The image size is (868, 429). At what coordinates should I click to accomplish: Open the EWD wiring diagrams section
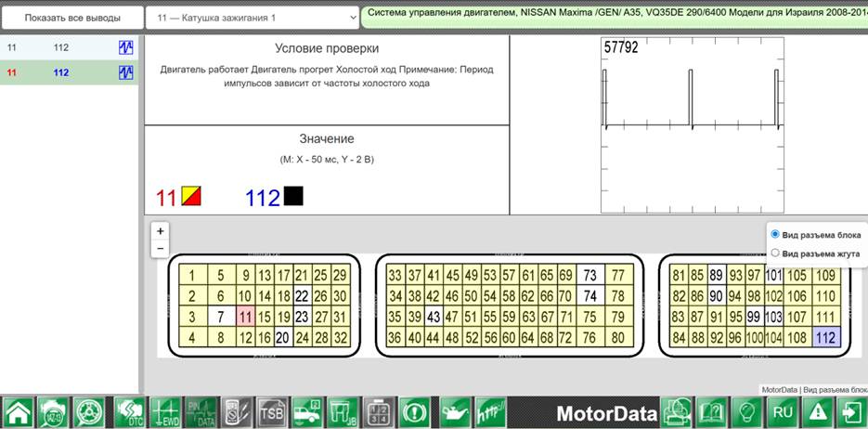pos(165,412)
